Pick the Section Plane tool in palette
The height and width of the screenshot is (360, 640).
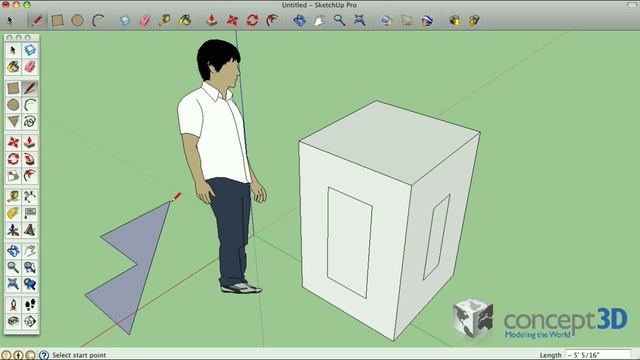30,321
